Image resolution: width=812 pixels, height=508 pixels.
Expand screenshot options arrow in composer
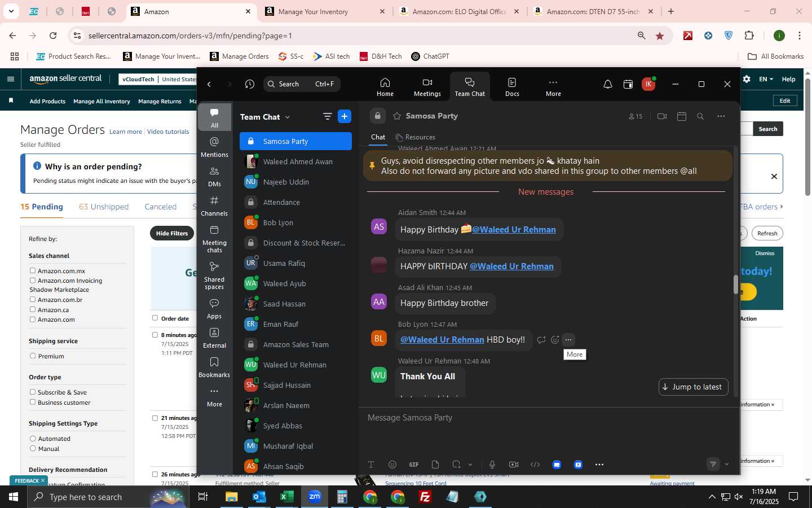[470, 465]
